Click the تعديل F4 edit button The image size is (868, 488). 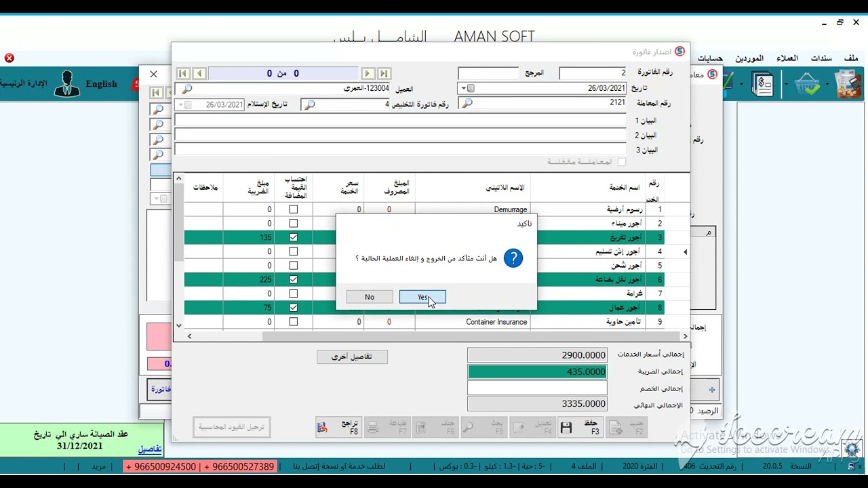pyautogui.click(x=532, y=427)
